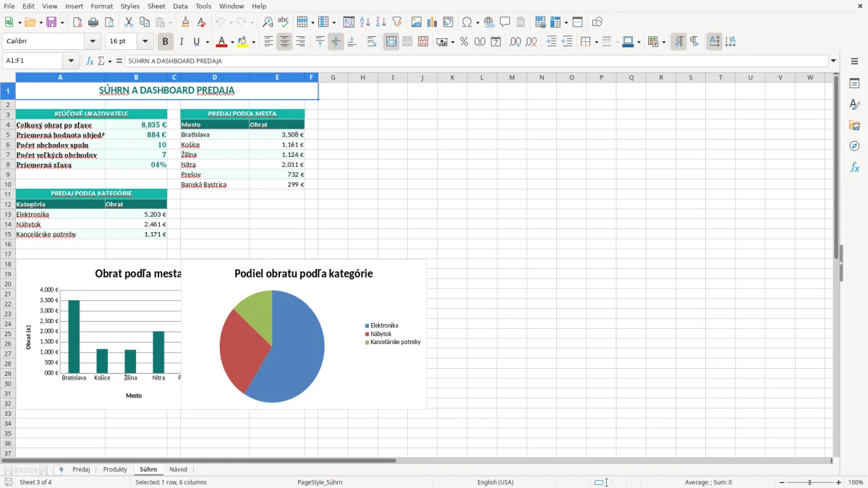Click the zoom slider
This screenshot has width=868, height=488.
pyautogui.click(x=810, y=482)
